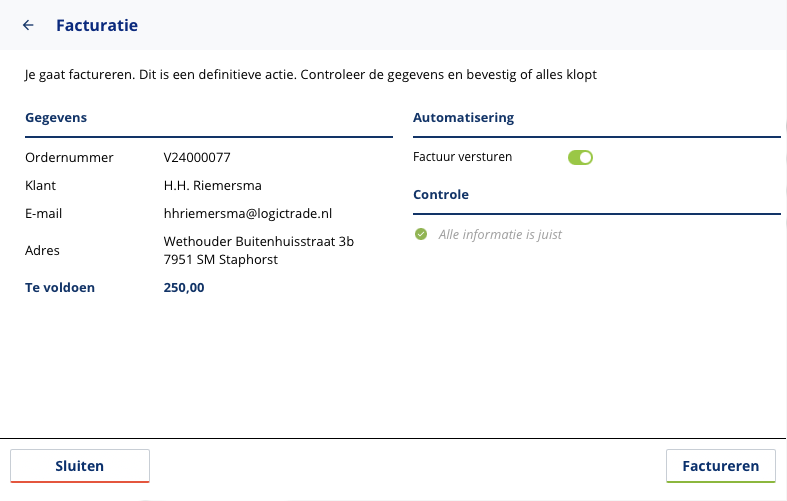Screen dimensions: 787x501
Task: Click the Ordernummer label
Action: pyautogui.click(x=69, y=157)
